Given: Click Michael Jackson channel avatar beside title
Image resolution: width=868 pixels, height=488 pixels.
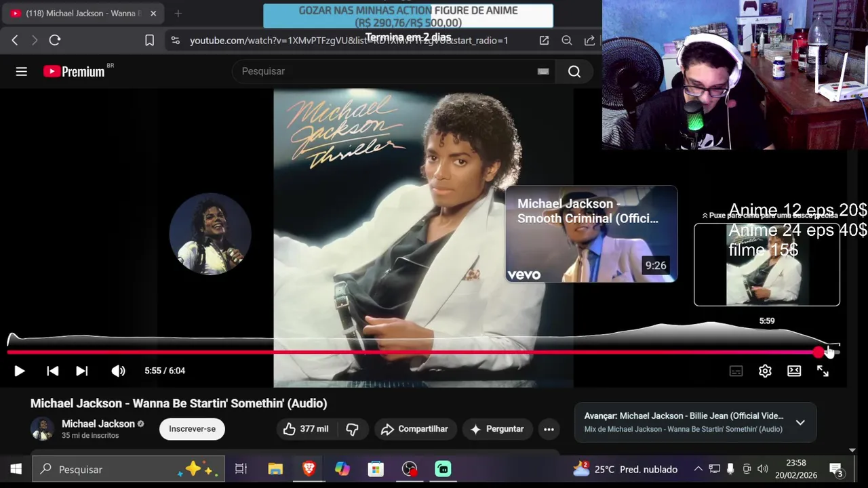Looking at the screenshot, I should [42, 429].
